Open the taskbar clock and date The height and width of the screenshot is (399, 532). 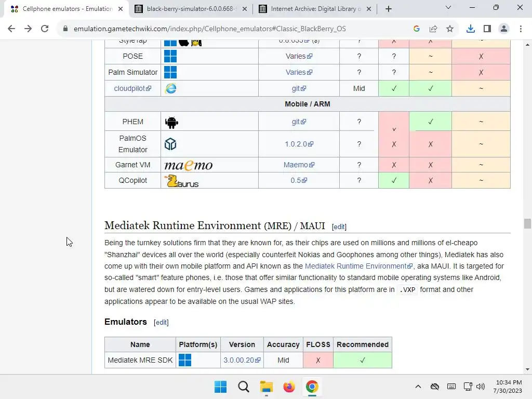coord(508,387)
